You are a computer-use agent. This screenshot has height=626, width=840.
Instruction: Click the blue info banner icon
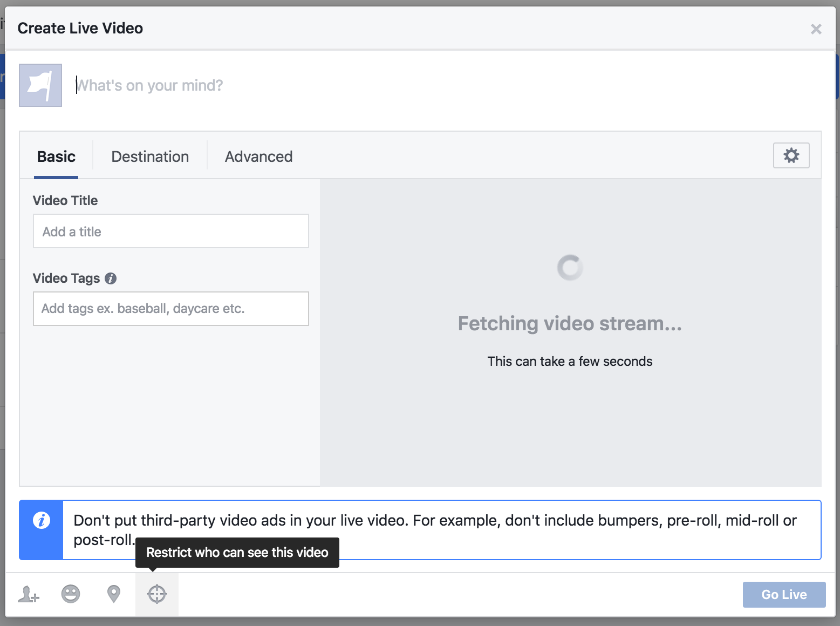[41, 520]
